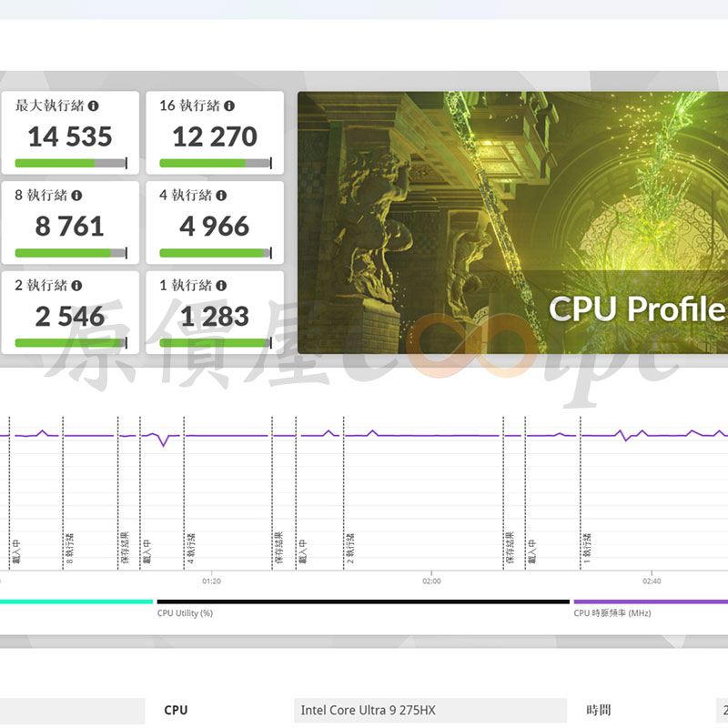Open info icon beside 2 執行緒 label
The height and width of the screenshot is (728, 728).
click(76, 286)
